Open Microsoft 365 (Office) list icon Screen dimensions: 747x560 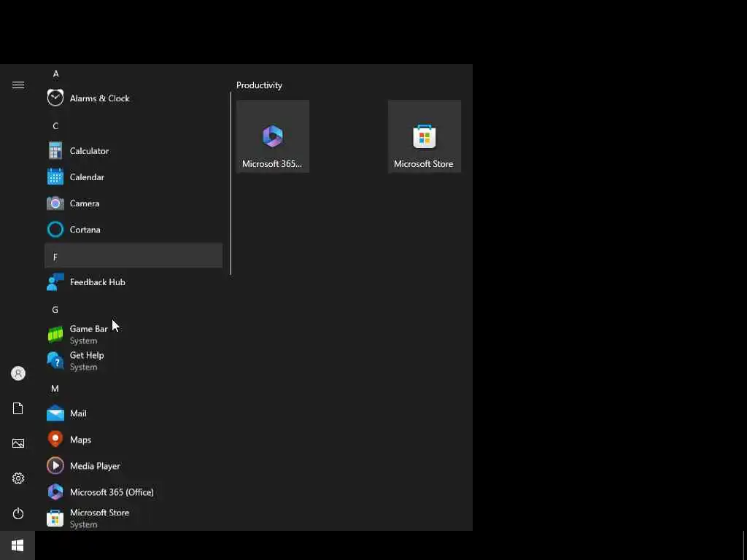point(55,492)
